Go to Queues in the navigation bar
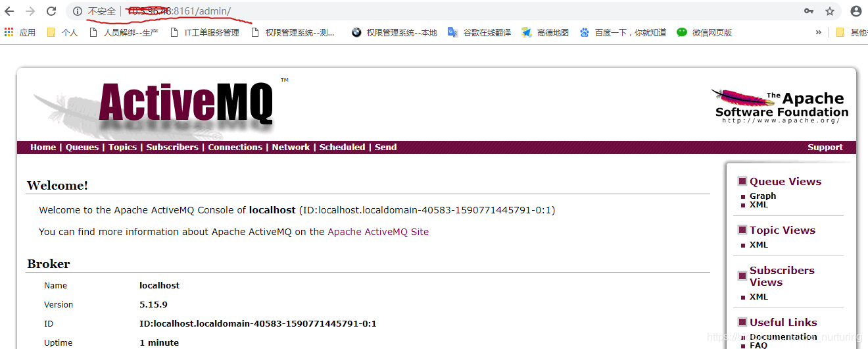The height and width of the screenshot is (349, 868). tap(82, 148)
